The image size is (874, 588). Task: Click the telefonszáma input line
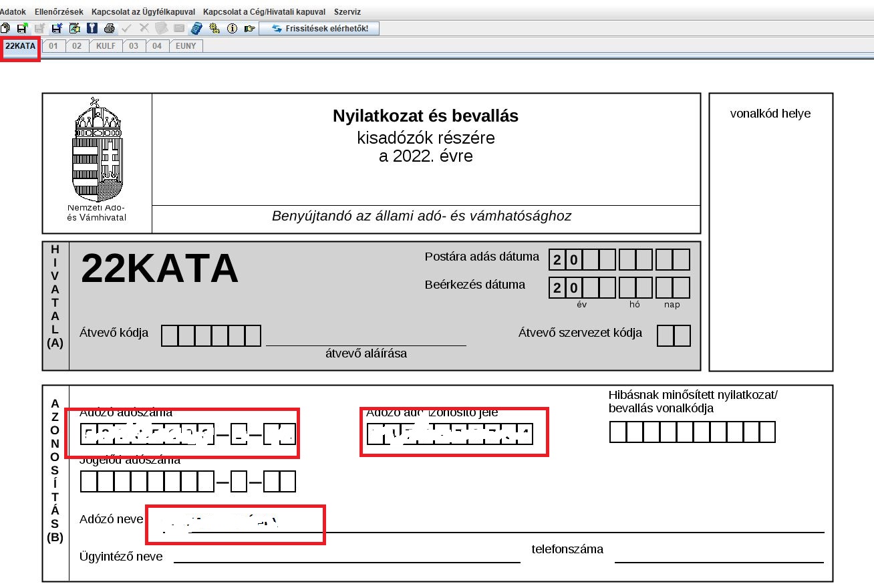click(x=720, y=556)
